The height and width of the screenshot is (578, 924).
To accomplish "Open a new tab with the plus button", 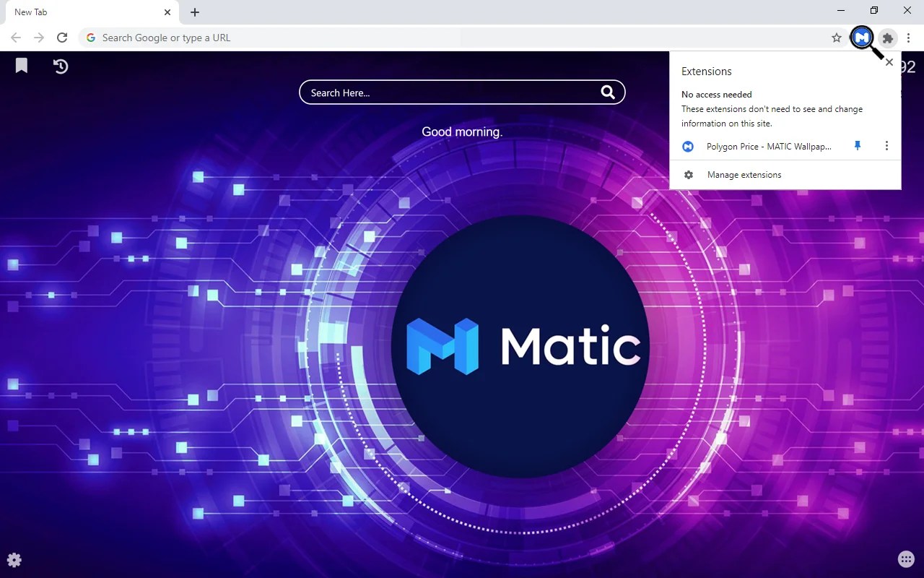I will 194,12.
